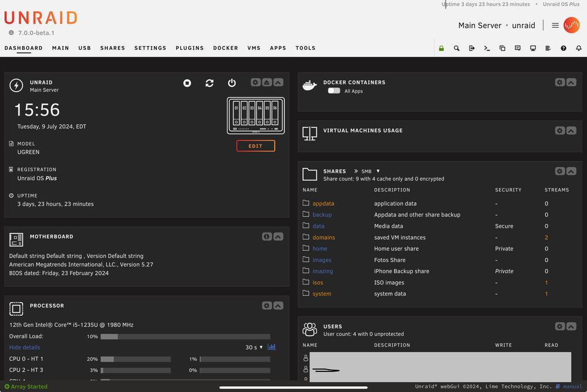The width and height of the screenshot is (587, 392).
Task: Open Users tile settings gear
Action: click(x=560, y=326)
